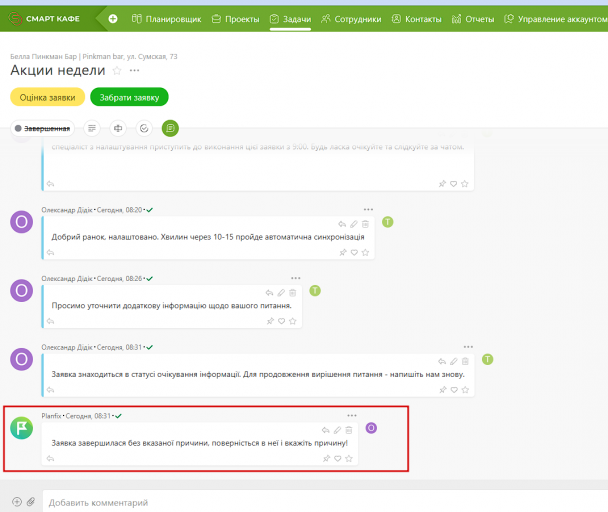The image size is (608, 512).
Task: Open the Завершенная status dropdown
Action: (43, 128)
